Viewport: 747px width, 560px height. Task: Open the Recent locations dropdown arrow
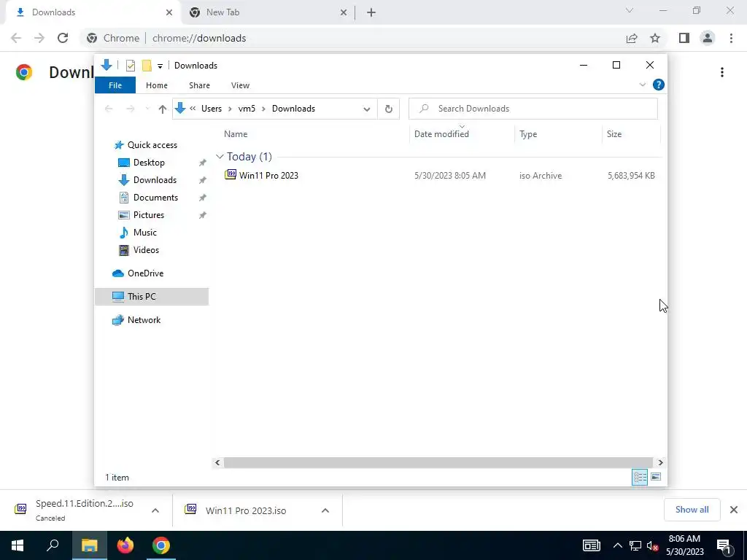pos(147,109)
